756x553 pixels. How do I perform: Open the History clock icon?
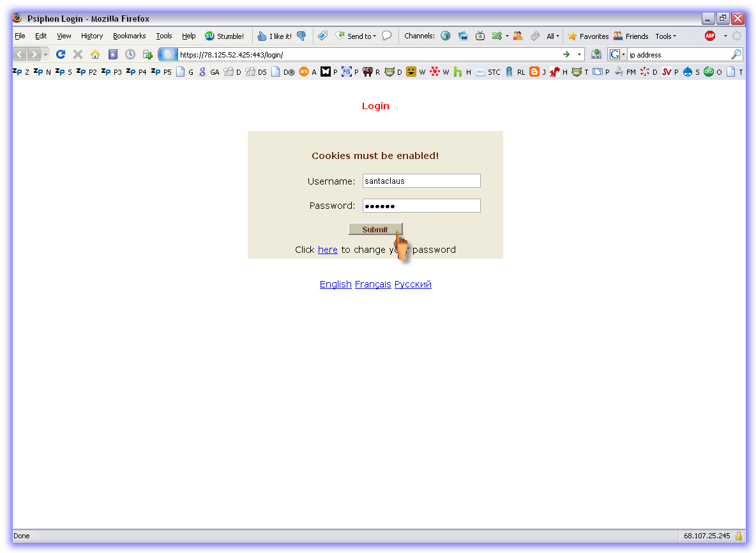130,54
